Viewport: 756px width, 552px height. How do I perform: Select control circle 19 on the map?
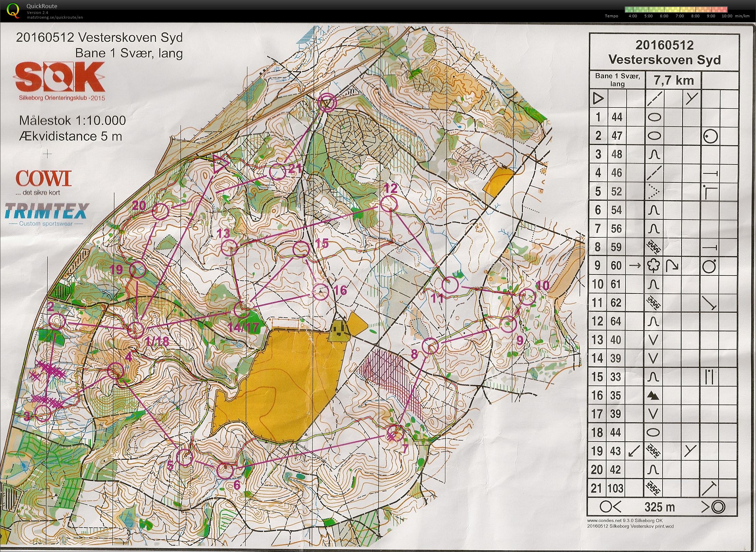[138, 270]
